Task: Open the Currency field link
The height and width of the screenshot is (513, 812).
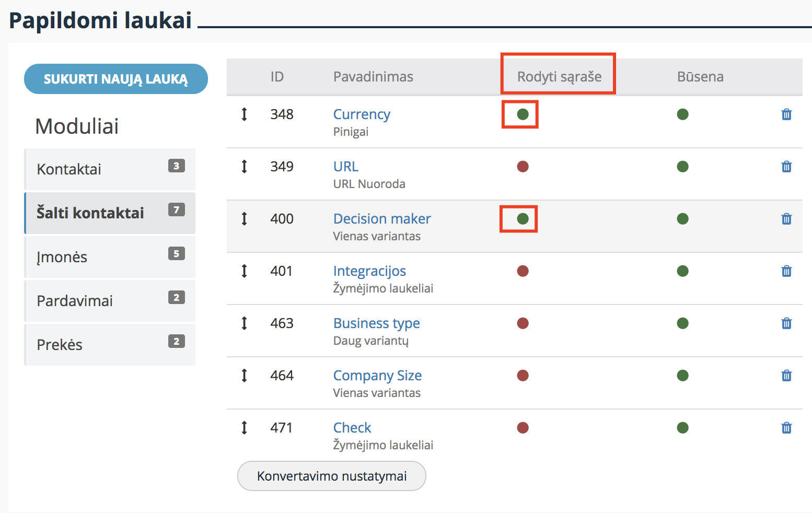Action: point(362,114)
